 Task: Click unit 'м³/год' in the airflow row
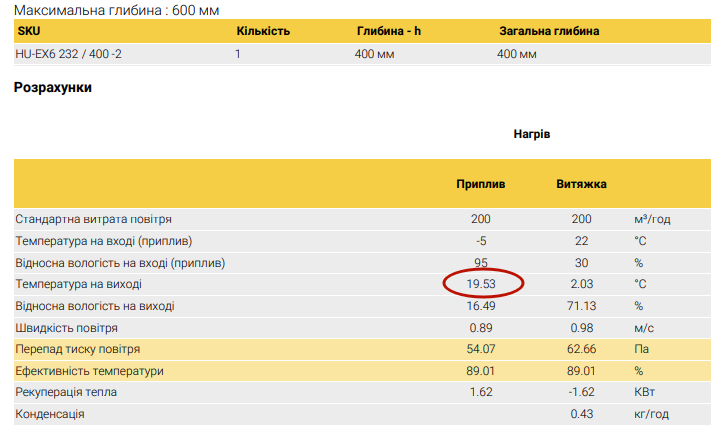(652, 219)
